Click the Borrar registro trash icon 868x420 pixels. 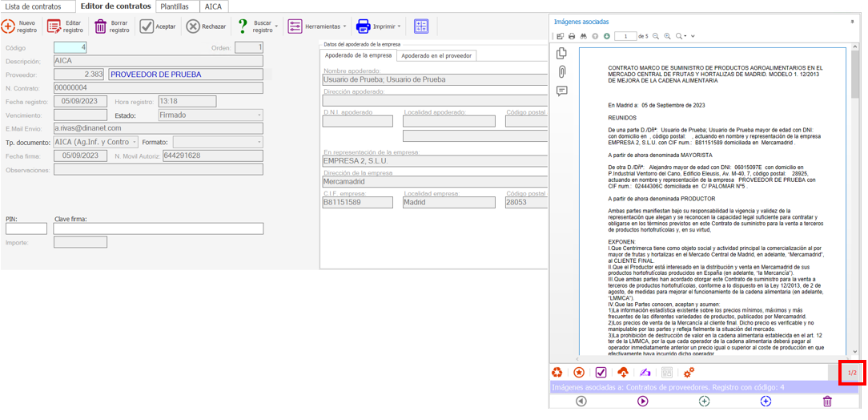point(101,26)
